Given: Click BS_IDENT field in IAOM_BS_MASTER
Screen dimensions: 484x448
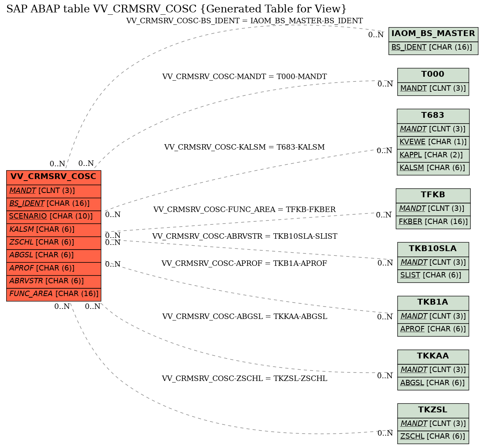Looking at the screenshot, I should point(433,48).
